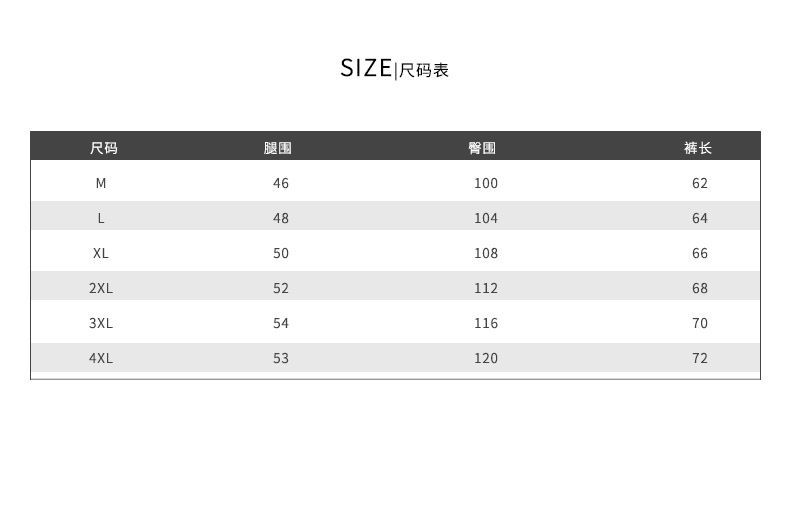790x526 pixels.
Task: Select the 裤长 value 66 cell
Action: (x=700, y=253)
